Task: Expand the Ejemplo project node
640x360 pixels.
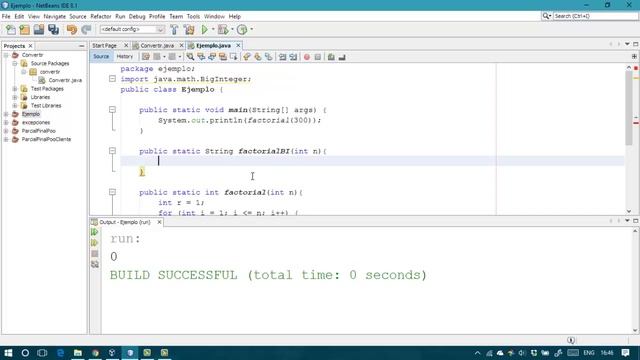Action: [6, 114]
